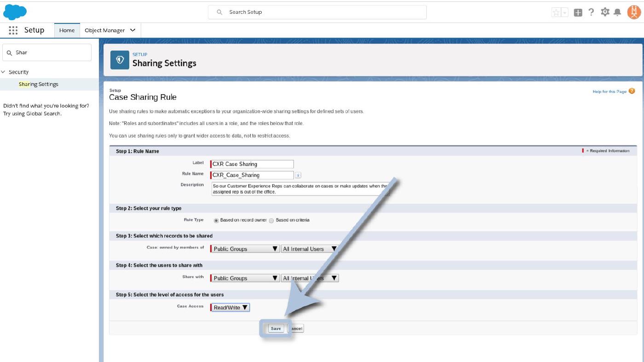Open the 'Case: owned by members of' Public Groups dropdown
644x362 pixels.
(245, 249)
